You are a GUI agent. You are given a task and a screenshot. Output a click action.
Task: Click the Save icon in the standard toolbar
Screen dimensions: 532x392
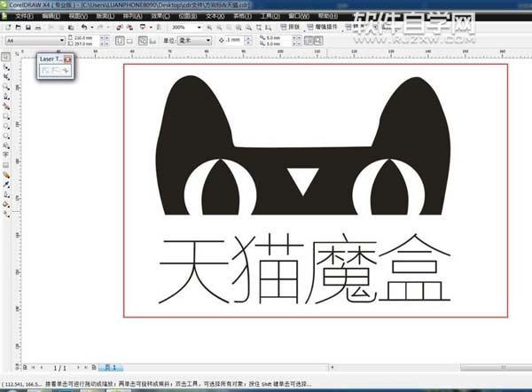(28, 27)
